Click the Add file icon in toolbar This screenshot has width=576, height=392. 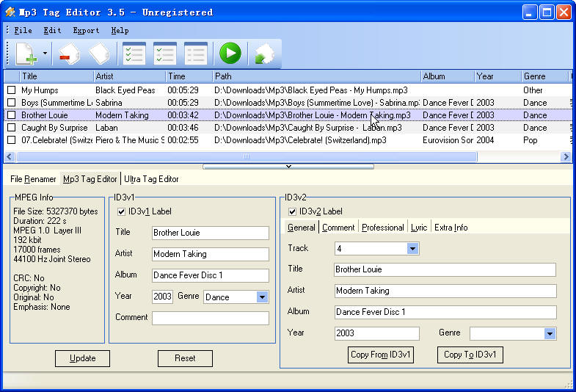click(x=26, y=54)
